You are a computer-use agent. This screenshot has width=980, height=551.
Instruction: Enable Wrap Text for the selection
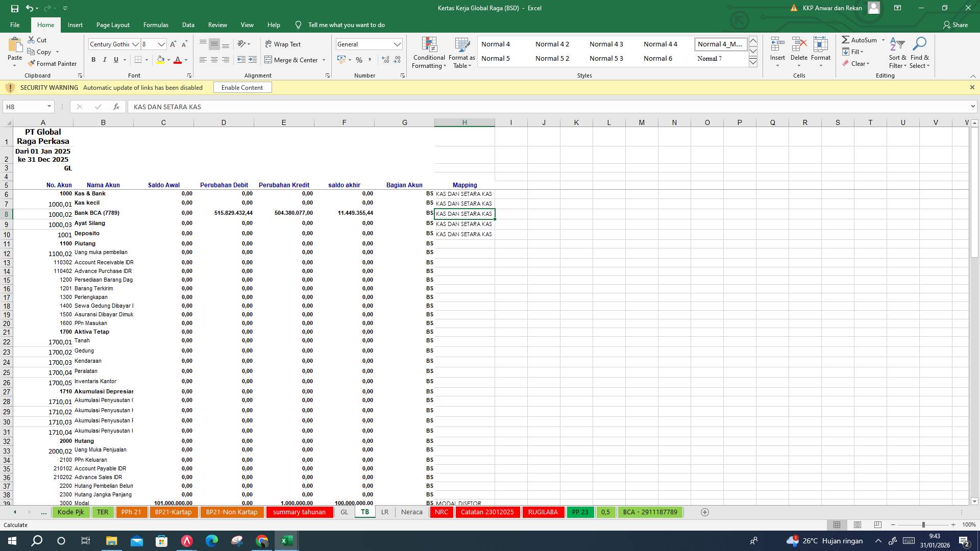[282, 44]
